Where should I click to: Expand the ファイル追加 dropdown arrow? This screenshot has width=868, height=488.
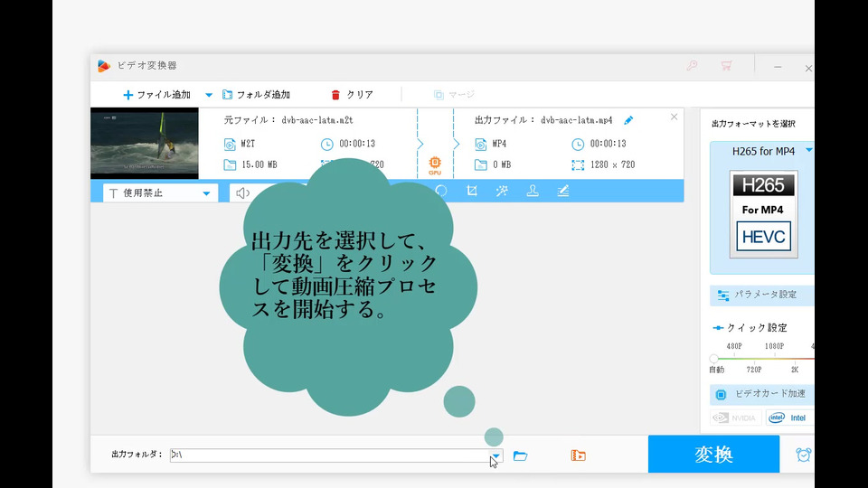coord(209,95)
